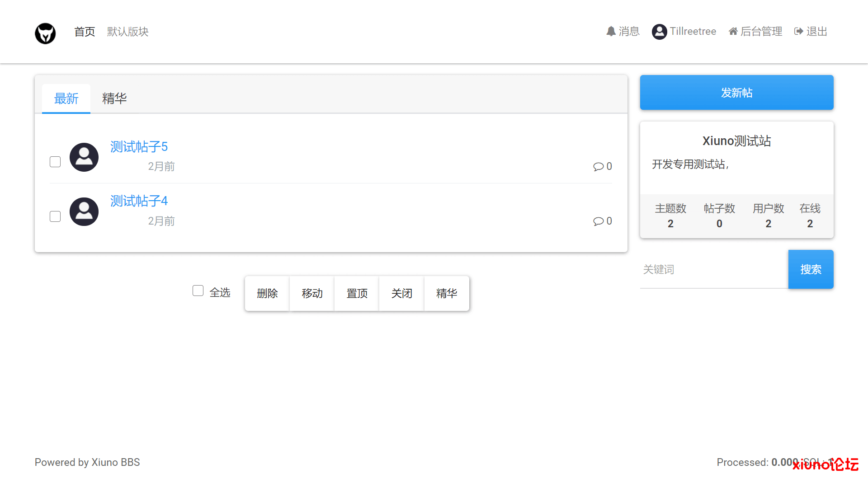Click the Xiuno测试站 site title

point(737,141)
